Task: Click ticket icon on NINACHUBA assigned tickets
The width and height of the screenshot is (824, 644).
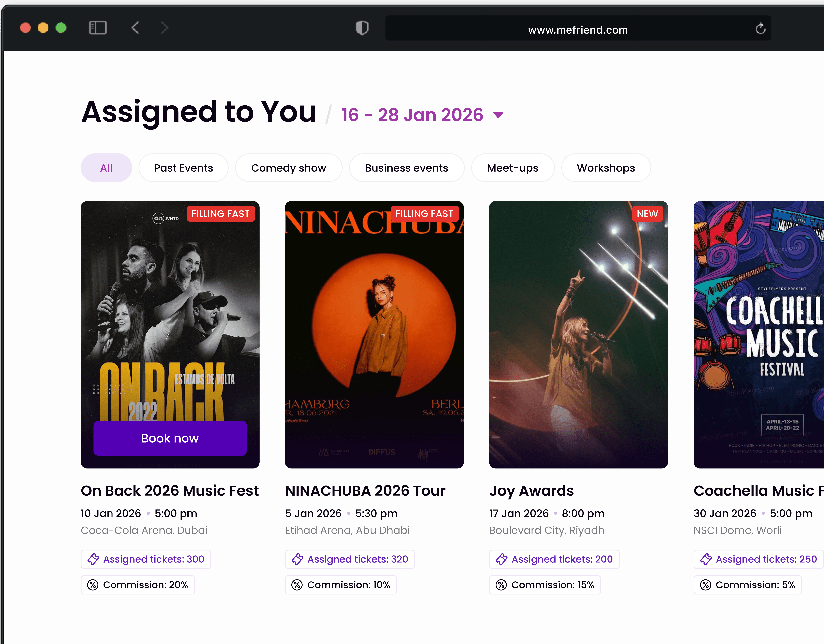Action: click(x=297, y=559)
